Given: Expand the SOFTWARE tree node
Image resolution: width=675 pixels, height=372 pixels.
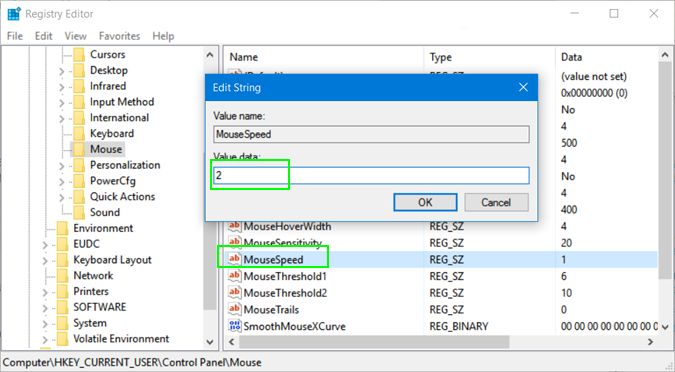Looking at the screenshot, I should click(x=45, y=308).
